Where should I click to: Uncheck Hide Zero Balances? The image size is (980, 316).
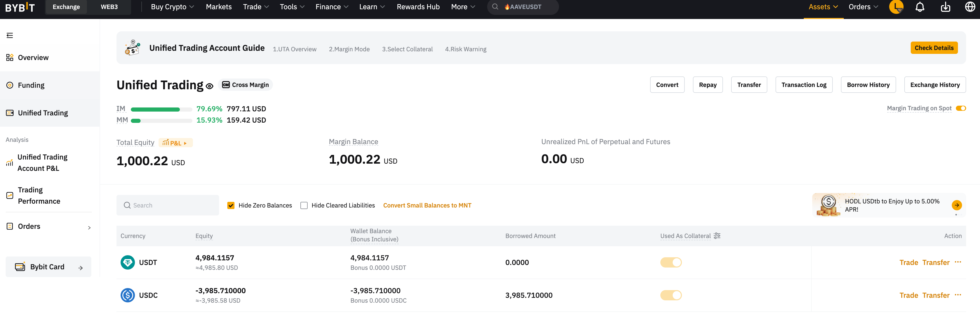231,205
